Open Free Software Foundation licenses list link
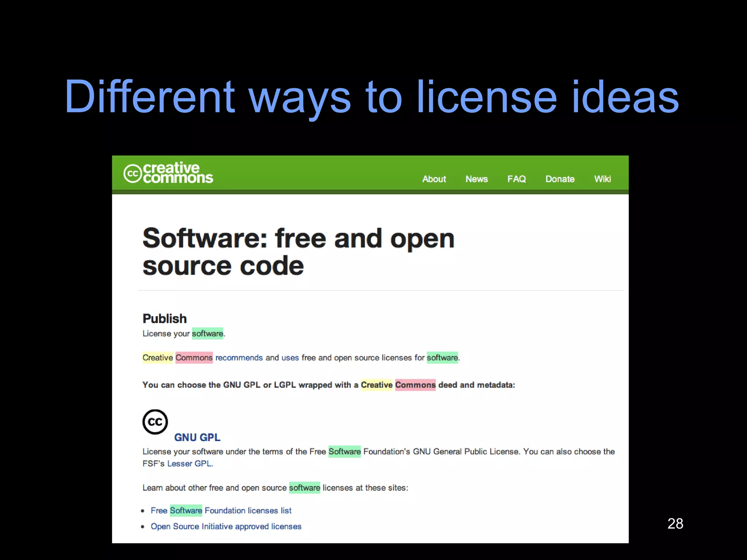Image resolution: width=747 pixels, height=560 pixels. click(221, 510)
